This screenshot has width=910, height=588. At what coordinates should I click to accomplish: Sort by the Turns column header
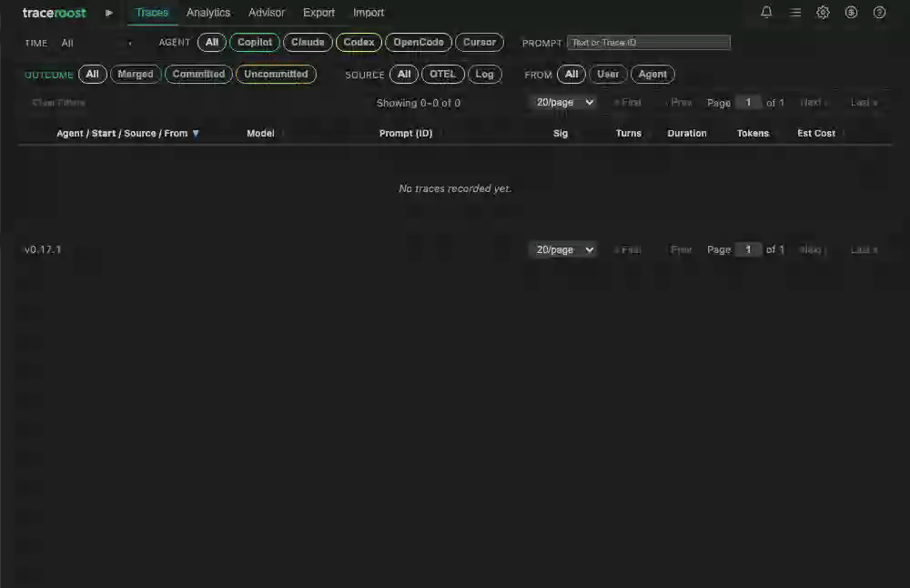629,134
